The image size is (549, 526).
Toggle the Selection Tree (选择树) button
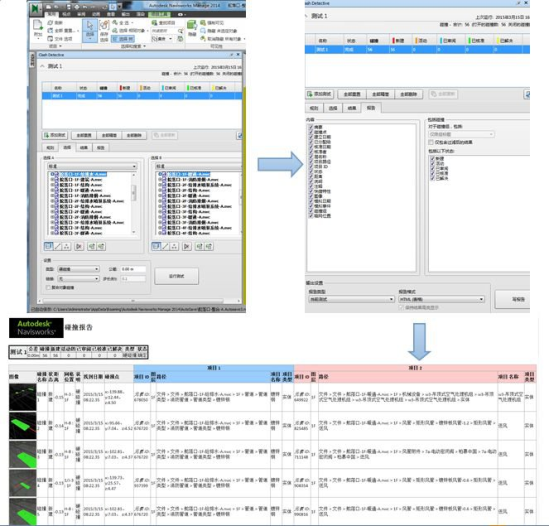tap(123, 39)
